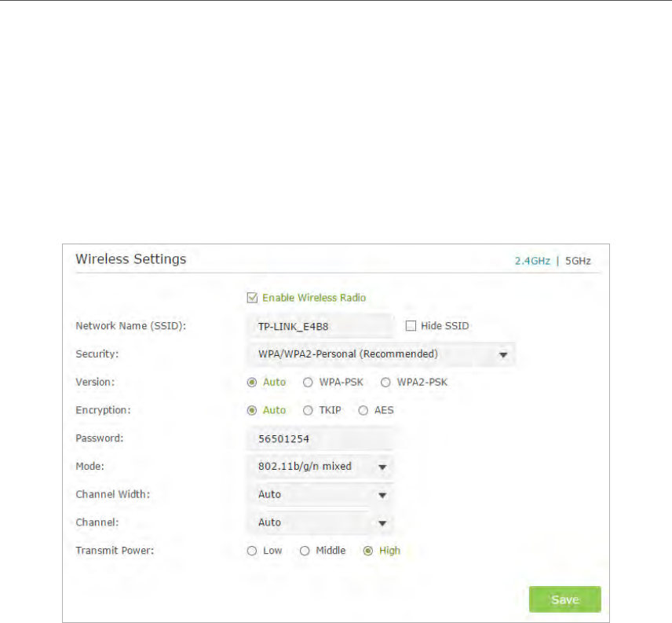
Task: Save the wireless settings
Action: coord(565,599)
